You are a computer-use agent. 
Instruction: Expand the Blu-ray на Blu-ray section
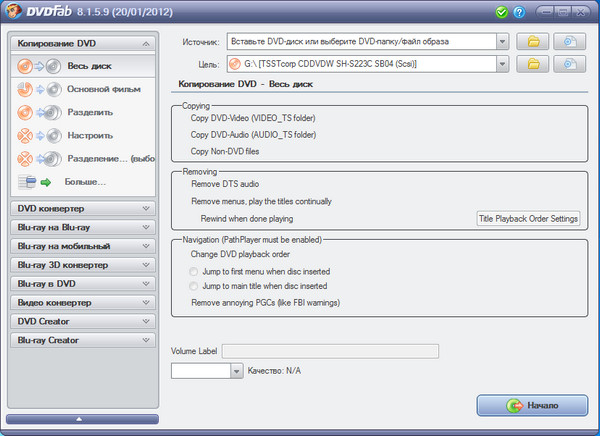(147, 227)
